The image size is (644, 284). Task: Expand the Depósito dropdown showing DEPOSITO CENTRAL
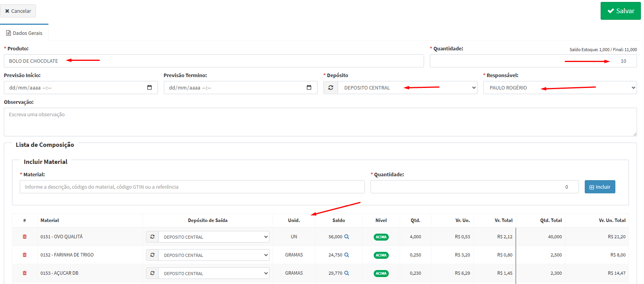[407, 88]
